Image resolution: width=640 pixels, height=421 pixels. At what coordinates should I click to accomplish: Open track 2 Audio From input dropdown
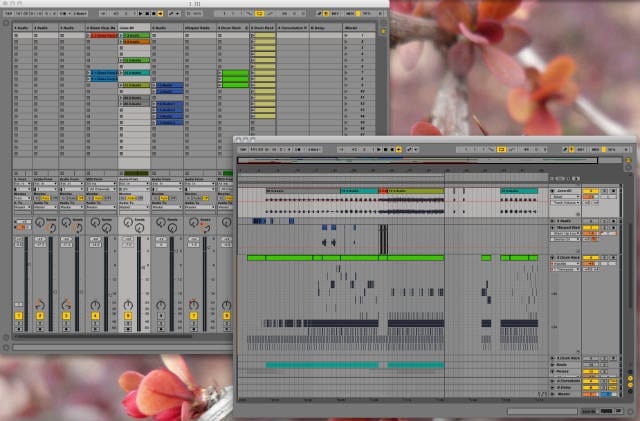pyautogui.click(x=45, y=184)
